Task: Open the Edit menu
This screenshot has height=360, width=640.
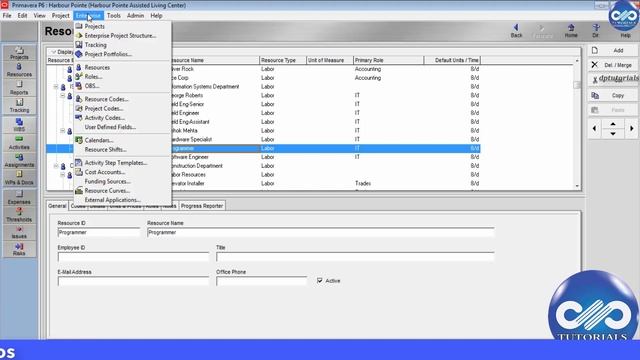Action: pos(22,16)
